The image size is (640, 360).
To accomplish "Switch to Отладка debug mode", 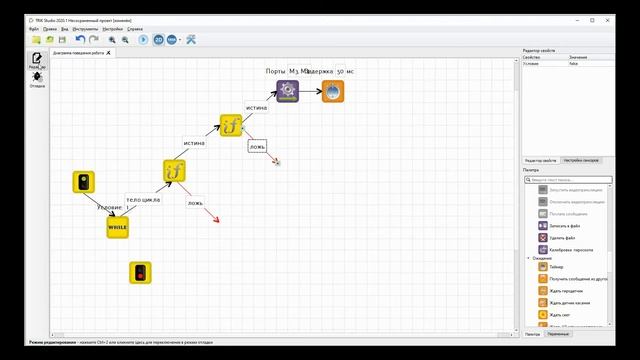I will click(37, 80).
